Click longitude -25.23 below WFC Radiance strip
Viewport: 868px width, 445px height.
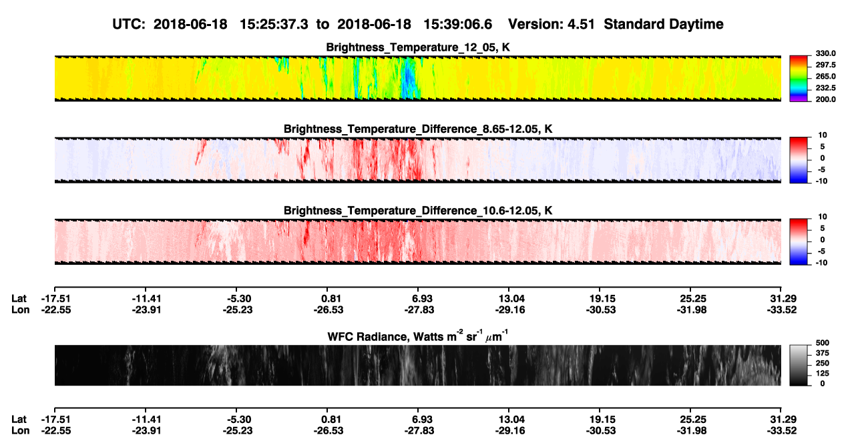click(236, 430)
